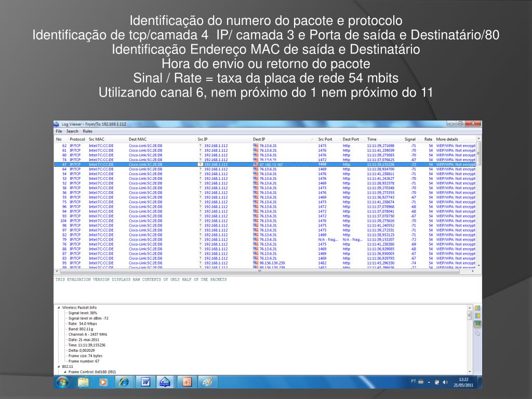Click the decoder tree scrollbar down arrow
This screenshot has width=532, height=399.
coord(470,372)
